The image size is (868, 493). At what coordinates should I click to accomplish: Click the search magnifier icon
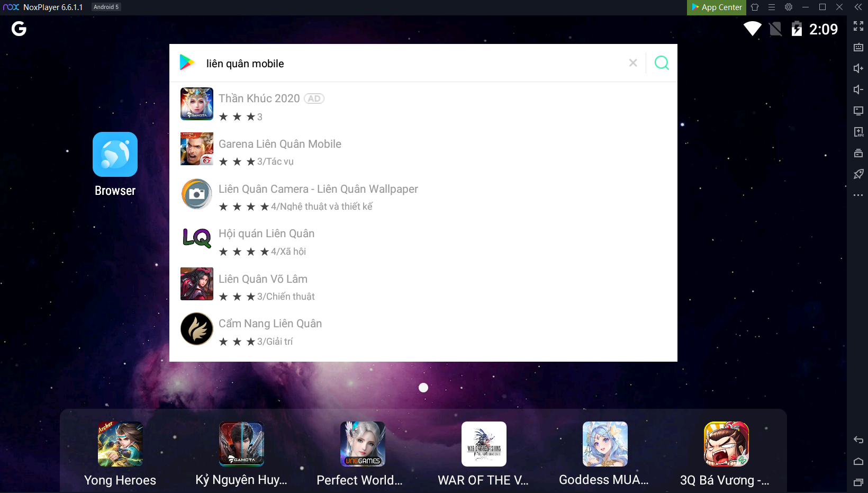[x=662, y=63]
